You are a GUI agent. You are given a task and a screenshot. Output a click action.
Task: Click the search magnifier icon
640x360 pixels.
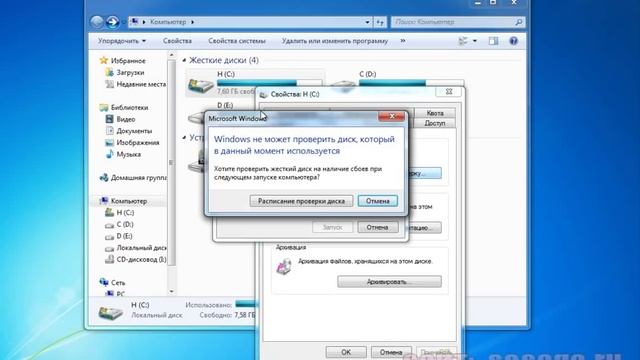point(519,22)
